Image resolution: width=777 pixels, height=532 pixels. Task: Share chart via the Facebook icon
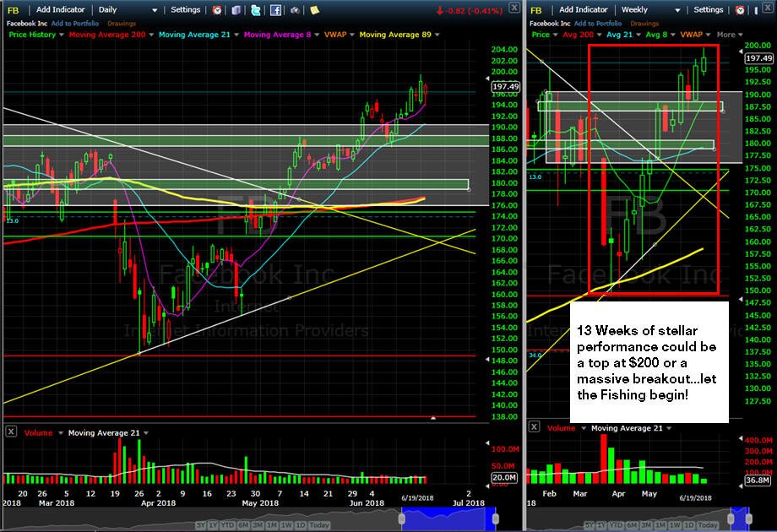(275, 10)
